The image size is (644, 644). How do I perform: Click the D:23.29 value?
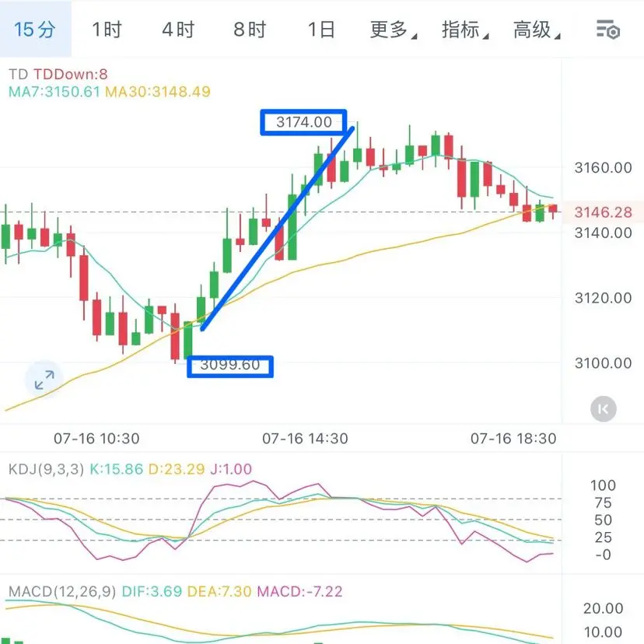pyautogui.click(x=177, y=469)
